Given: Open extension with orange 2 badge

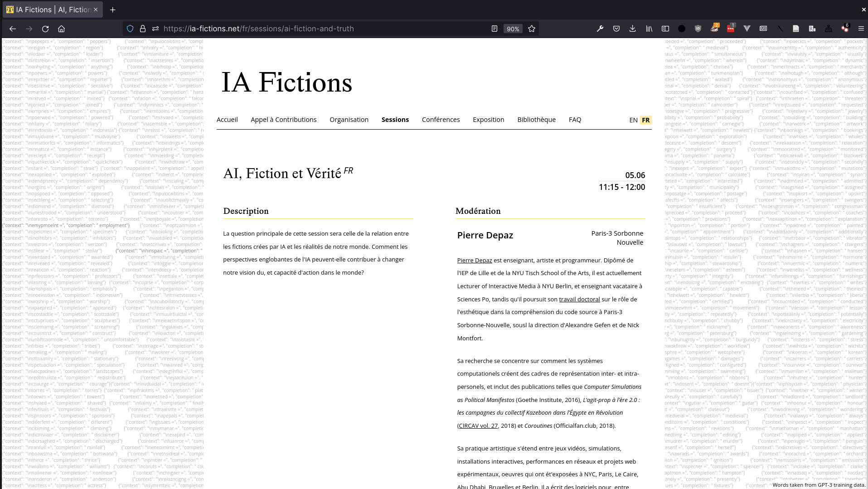Looking at the screenshot, I should [x=715, y=28].
